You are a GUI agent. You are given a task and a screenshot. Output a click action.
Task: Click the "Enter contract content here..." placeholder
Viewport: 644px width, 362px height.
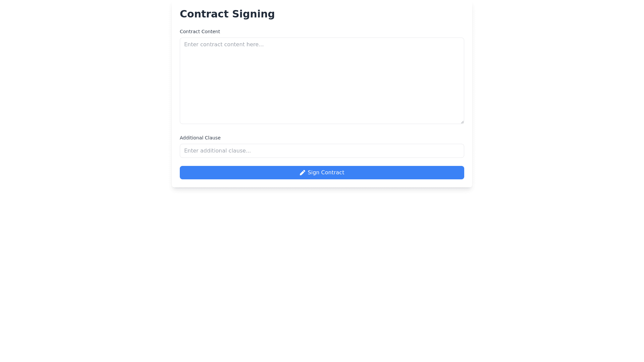pos(224,45)
